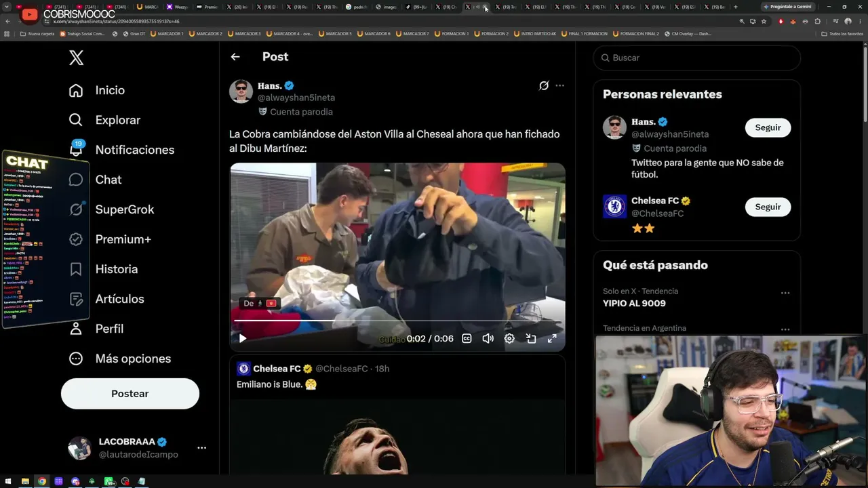The width and height of the screenshot is (868, 488).
Task: Seek on the video progress bar
Action: pos(397,321)
